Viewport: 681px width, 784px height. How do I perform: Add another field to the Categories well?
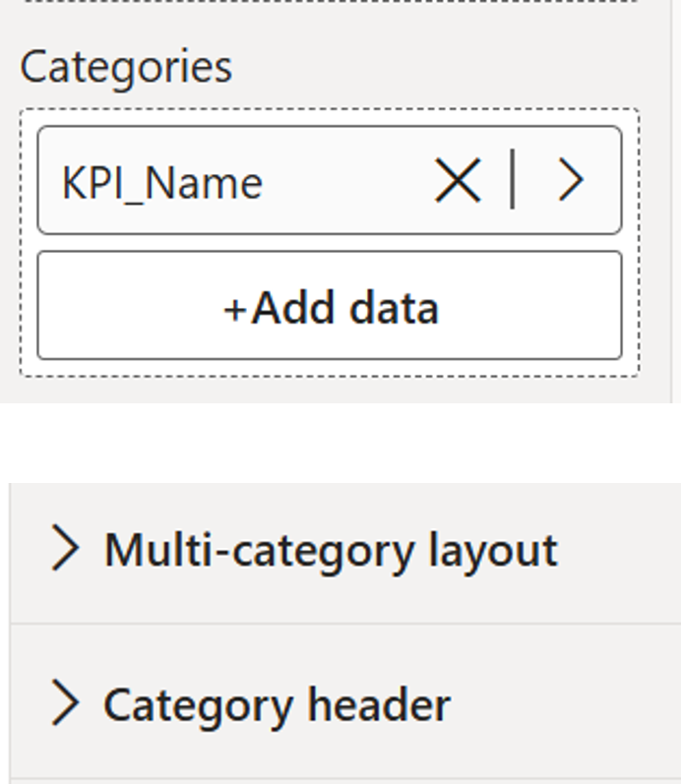click(330, 306)
